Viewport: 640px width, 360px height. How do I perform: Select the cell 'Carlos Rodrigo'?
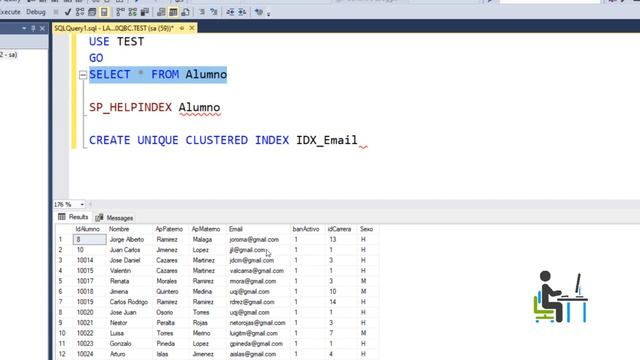click(130, 302)
